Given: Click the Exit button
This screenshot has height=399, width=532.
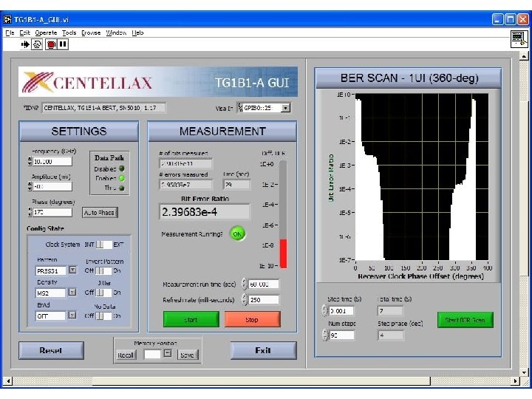Looking at the screenshot, I should [x=263, y=350].
